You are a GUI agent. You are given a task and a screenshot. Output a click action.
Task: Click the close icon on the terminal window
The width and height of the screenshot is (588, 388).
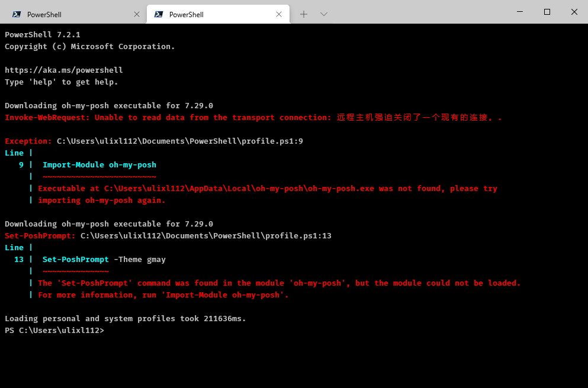pos(574,12)
